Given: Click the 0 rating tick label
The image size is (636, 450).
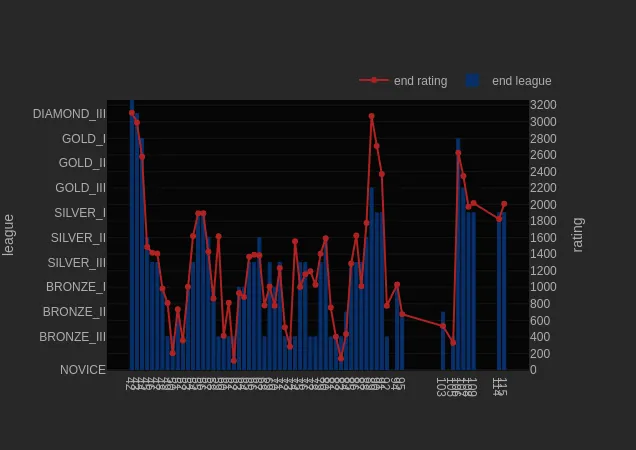Looking at the screenshot, I should (533, 370).
